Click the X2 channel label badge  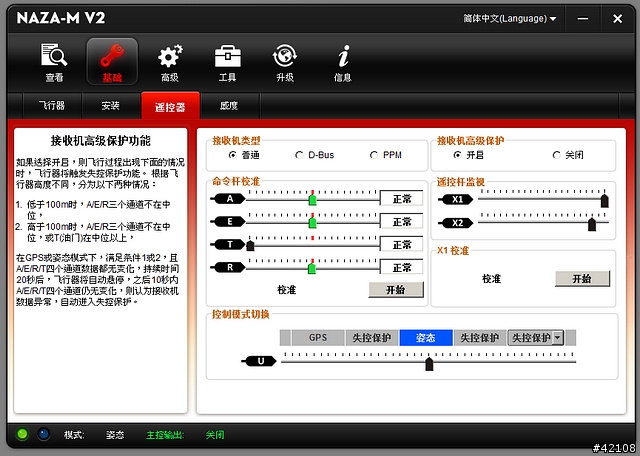[457, 223]
